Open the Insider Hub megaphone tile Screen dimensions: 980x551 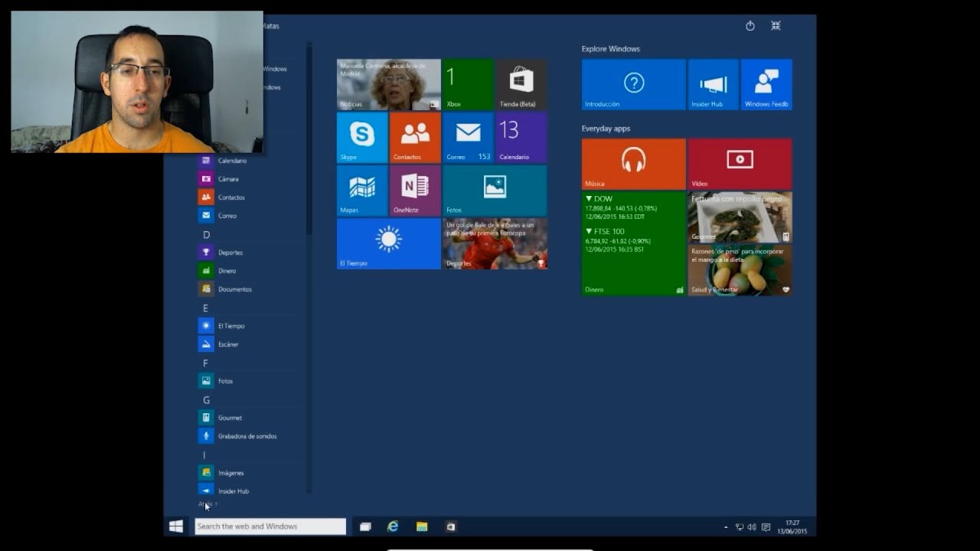click(714, 85)
